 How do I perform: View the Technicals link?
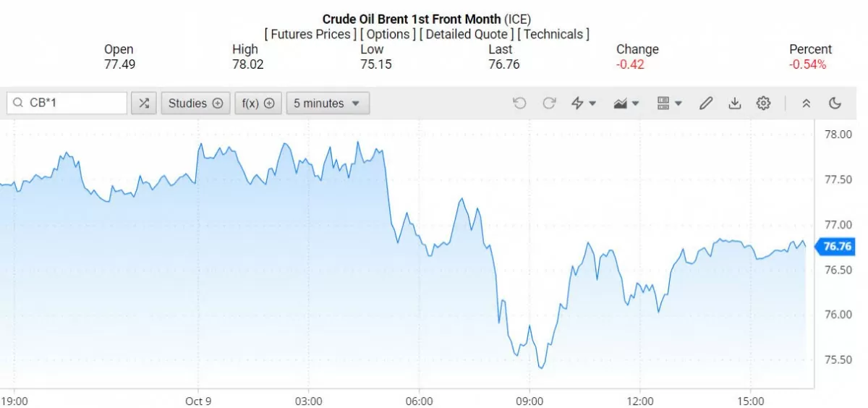(553, 34)
